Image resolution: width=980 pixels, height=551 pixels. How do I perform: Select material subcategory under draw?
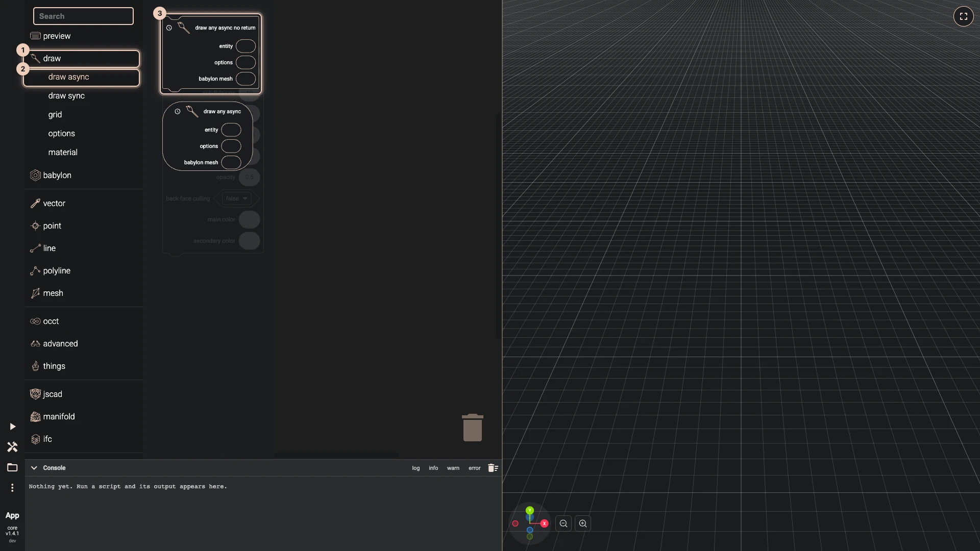coord(84,153)
